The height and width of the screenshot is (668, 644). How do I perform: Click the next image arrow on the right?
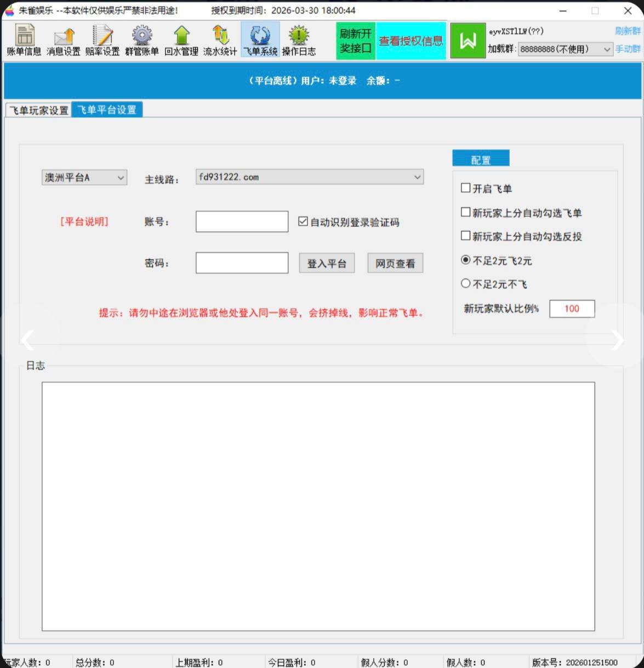(618, 340)
